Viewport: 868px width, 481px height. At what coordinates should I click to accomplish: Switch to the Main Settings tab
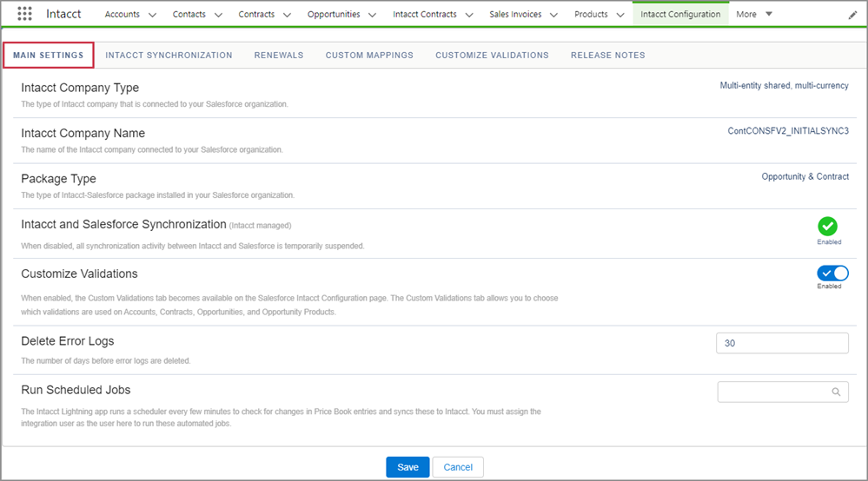tap(48, 56)
